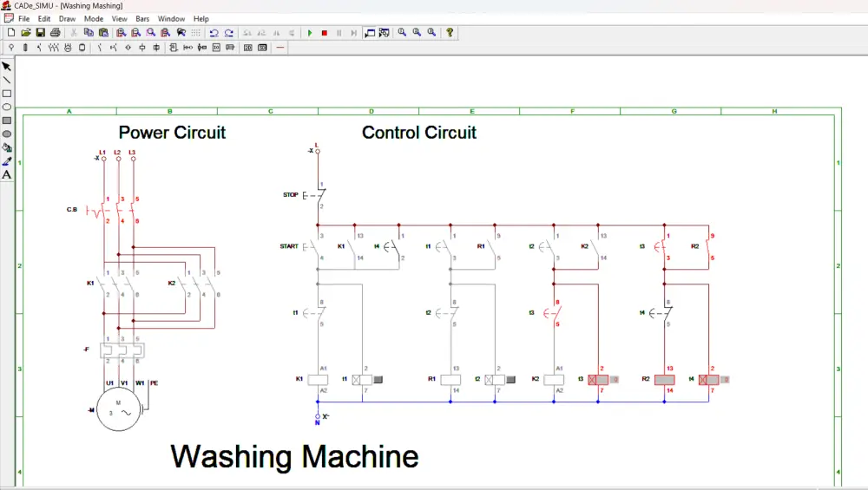
Task: Open coil components icon
Action: [x=142, y=48]
